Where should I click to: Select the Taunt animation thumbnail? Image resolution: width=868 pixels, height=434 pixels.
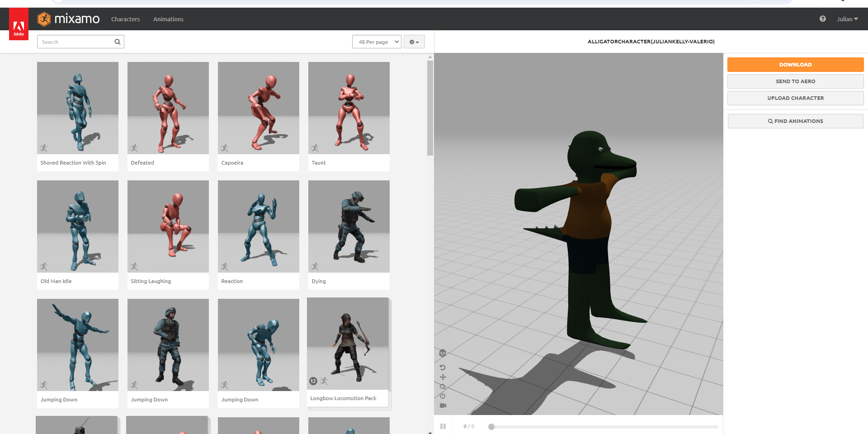pyautogui.click(x=349, y=108)
